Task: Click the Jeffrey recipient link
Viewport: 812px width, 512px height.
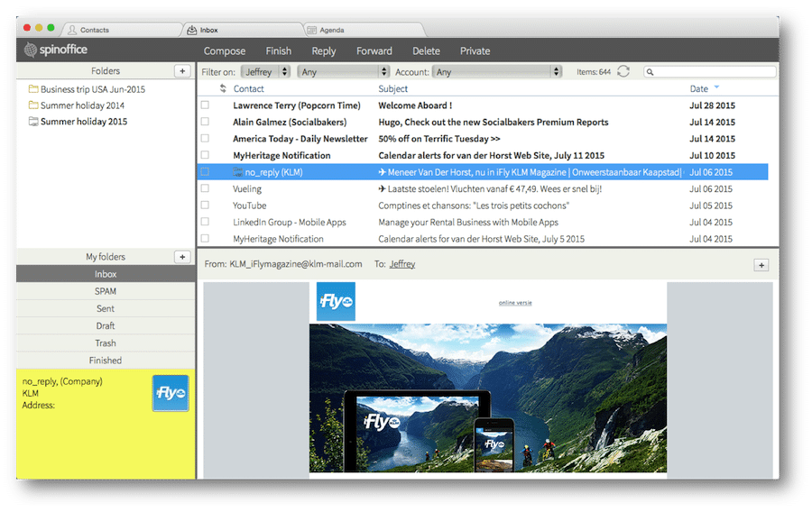Action: pyautogui.click(x=402, y=264)
